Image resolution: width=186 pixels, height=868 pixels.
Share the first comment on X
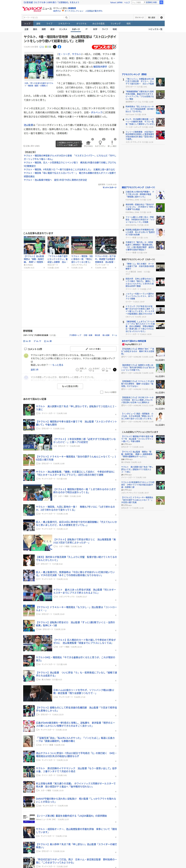114,370
